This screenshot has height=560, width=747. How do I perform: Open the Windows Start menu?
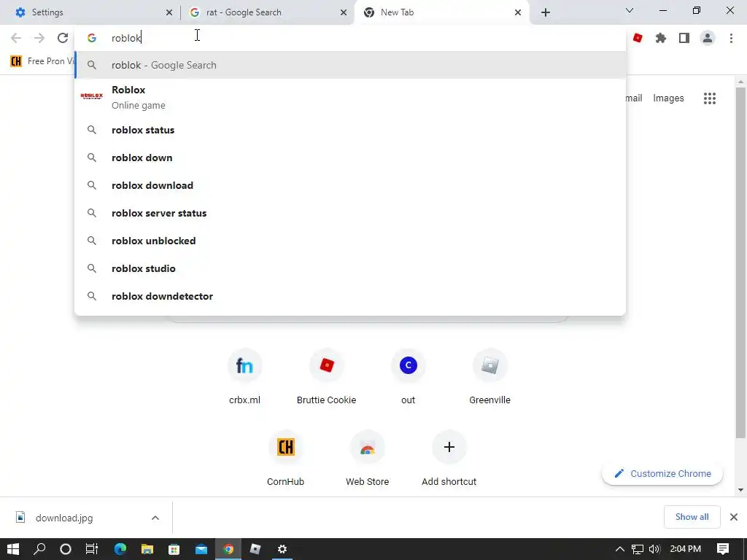pyautogui.click(x=13, y=549)
